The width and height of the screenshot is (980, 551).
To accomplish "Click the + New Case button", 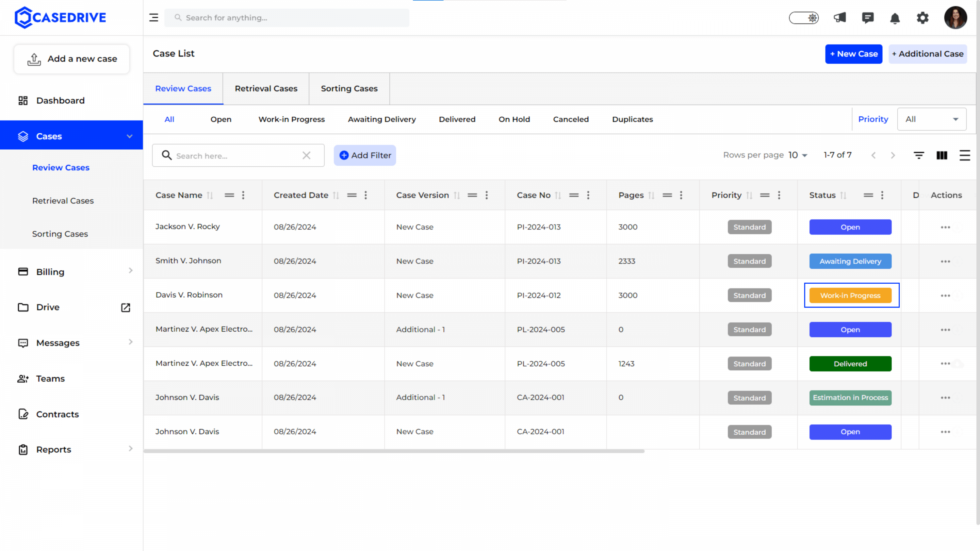I will 853,54.
